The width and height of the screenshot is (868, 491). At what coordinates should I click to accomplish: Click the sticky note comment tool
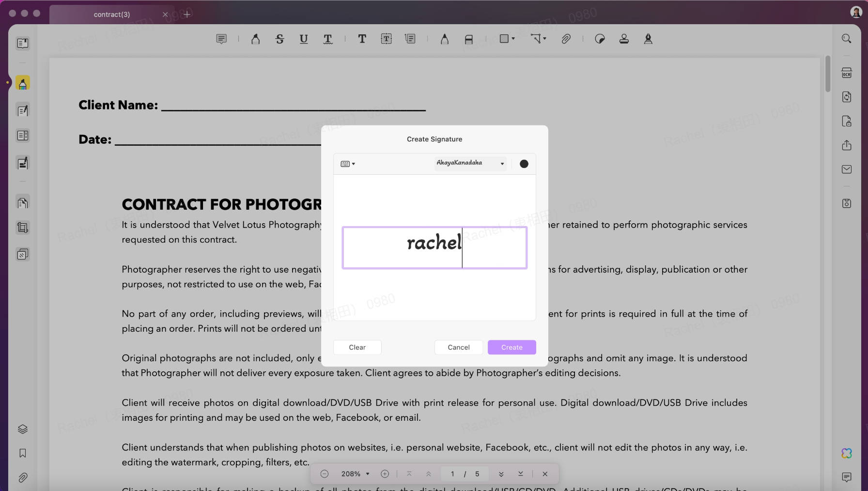[221, 39]
